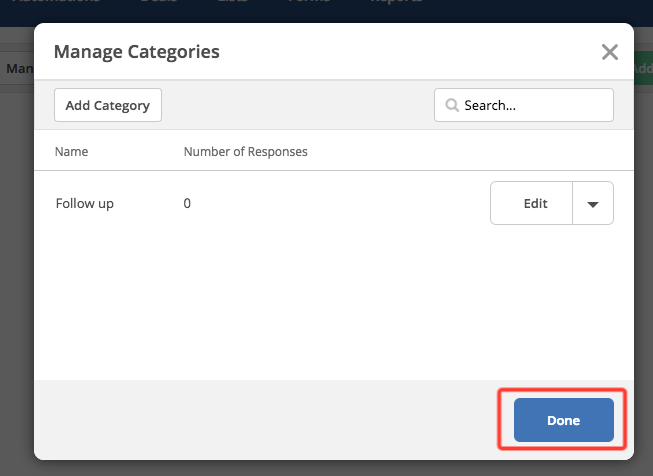653x476 pixels.
Task: Click the Manage Categories dialog title
Action: coord(136,52)
